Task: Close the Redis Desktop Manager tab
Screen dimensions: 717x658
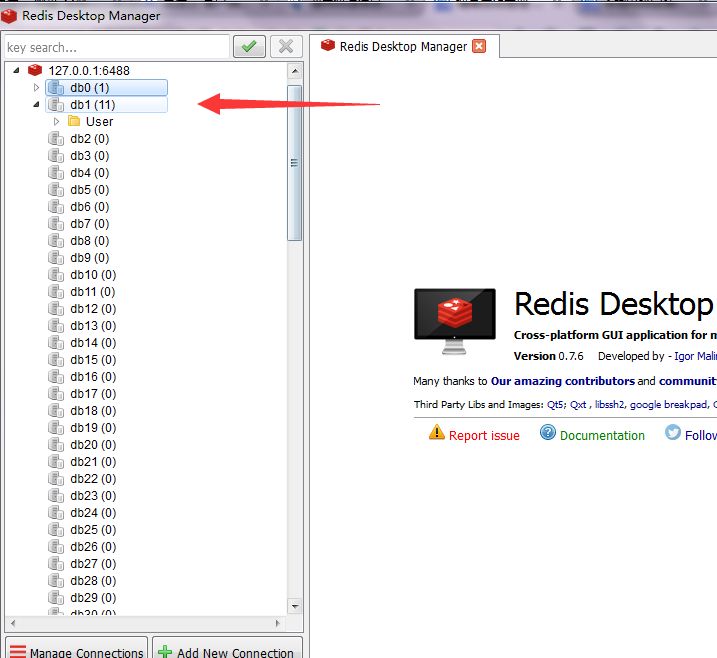Action: pyautogui.click(x=479, y=46)
